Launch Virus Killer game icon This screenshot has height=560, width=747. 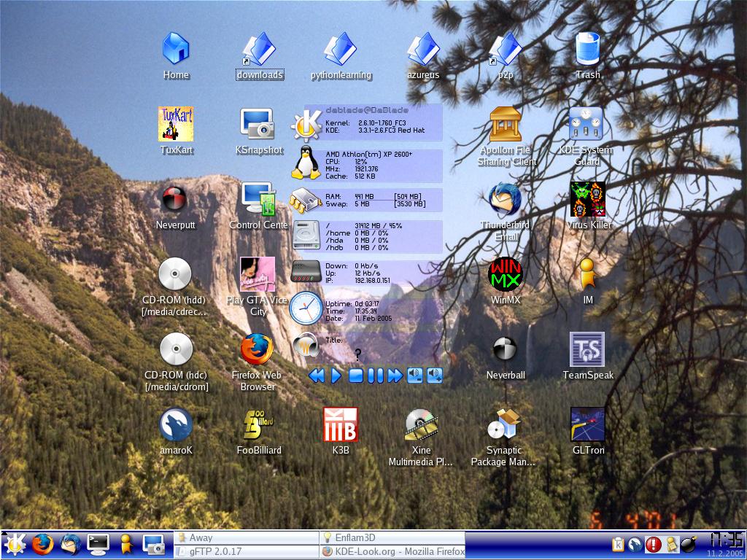point(588,198)
